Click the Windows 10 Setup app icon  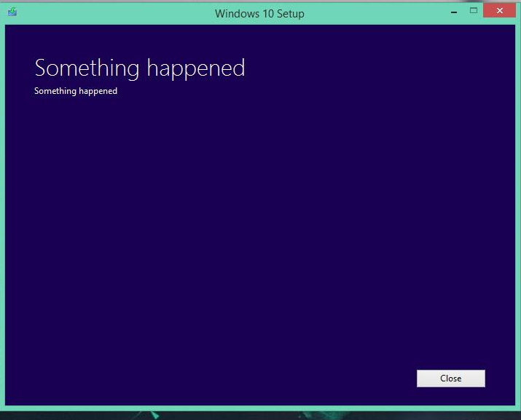coord(12,12)
